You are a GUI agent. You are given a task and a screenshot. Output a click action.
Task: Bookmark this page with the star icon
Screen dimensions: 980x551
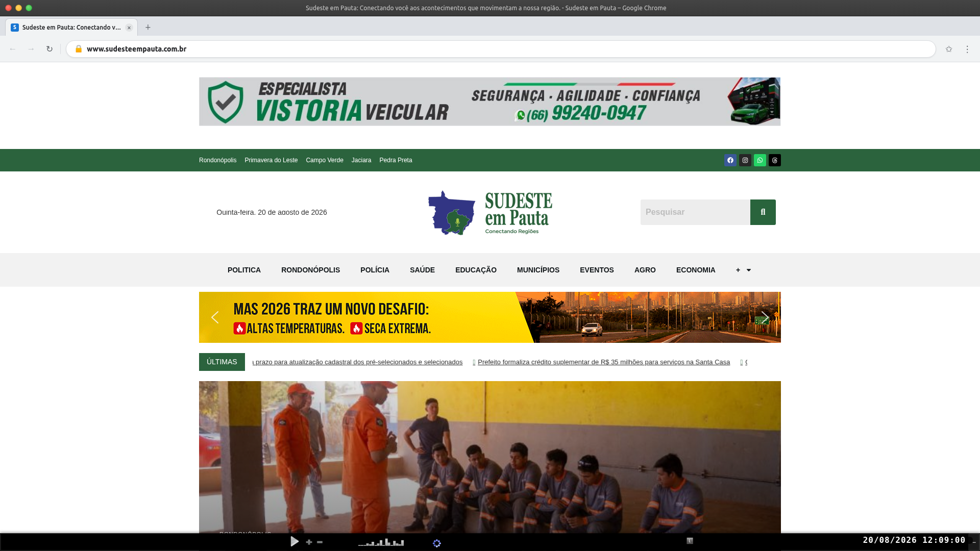coord(948,49)
